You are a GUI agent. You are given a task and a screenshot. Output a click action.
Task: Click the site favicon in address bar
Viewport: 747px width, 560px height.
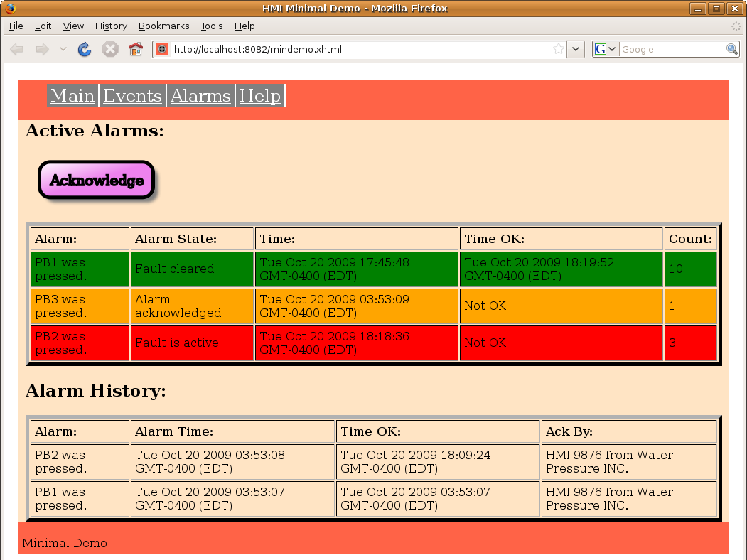162,49
